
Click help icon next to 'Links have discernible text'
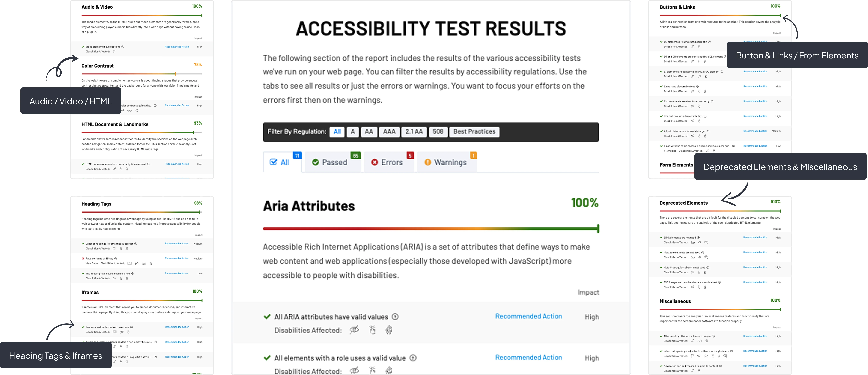pos(697,87)
